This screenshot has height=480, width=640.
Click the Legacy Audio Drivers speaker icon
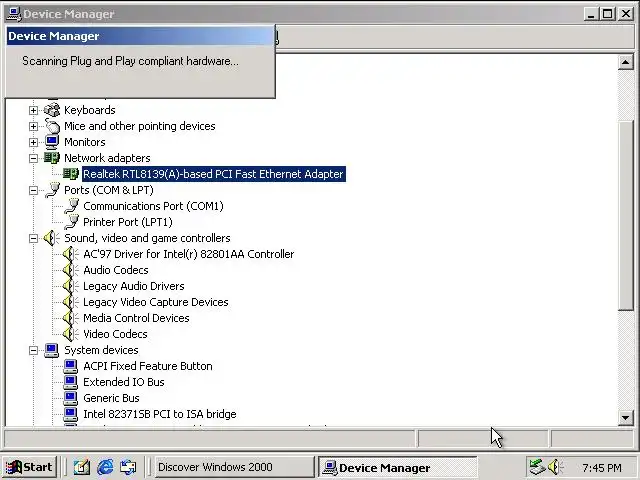pos(71,286)
